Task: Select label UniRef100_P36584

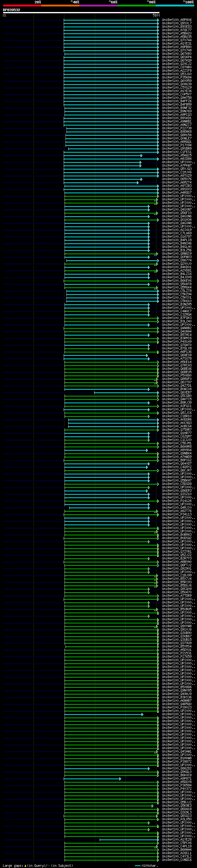Action: point(177,785)
